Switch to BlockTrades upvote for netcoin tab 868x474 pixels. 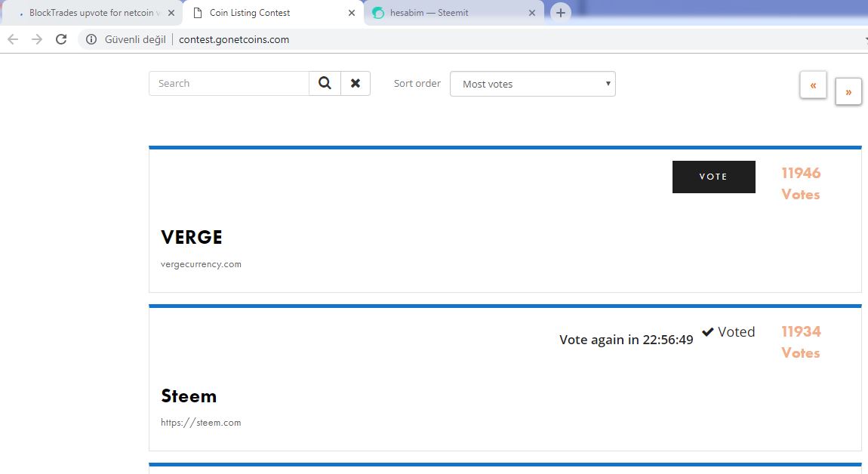[91, 13]
